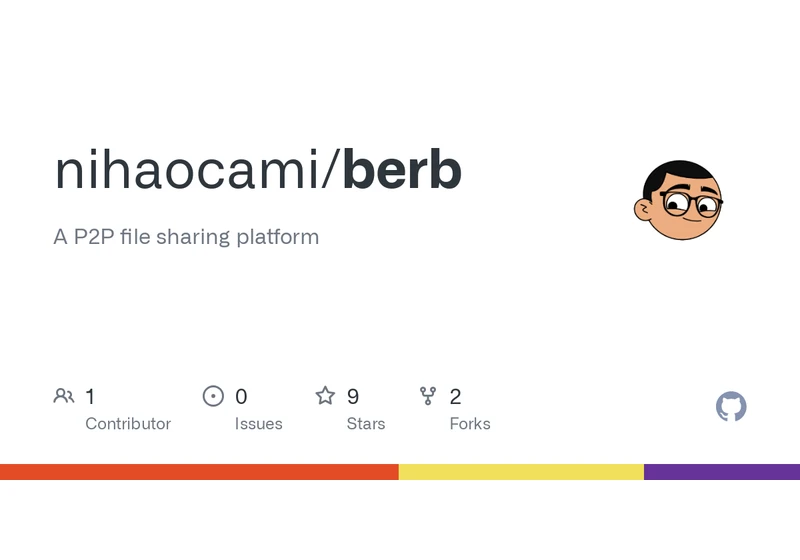The width and height of the screenshot is (800, 560).
Task: Click the contributors people icon
Action: (x=64, y=396)
